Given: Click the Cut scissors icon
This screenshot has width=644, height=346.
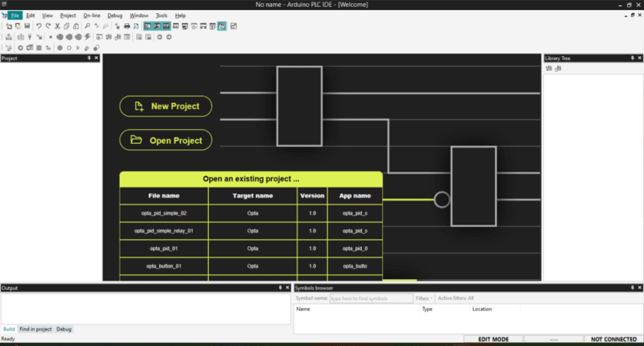Looking at the screenshot, I should (57, 26).
